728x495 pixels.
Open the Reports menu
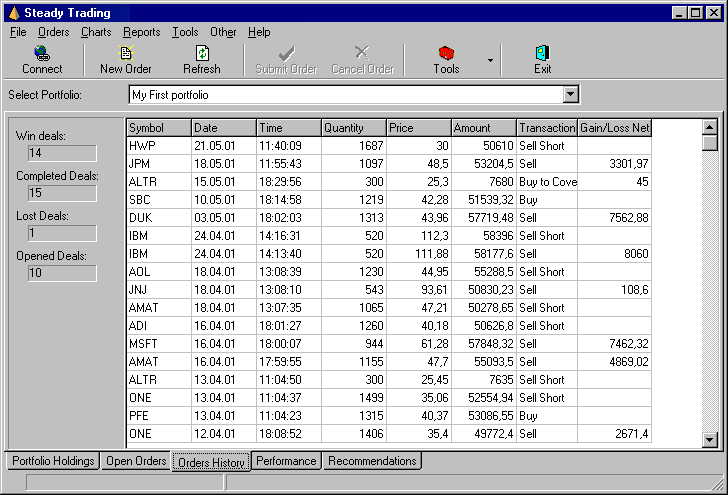coord(142,32)
